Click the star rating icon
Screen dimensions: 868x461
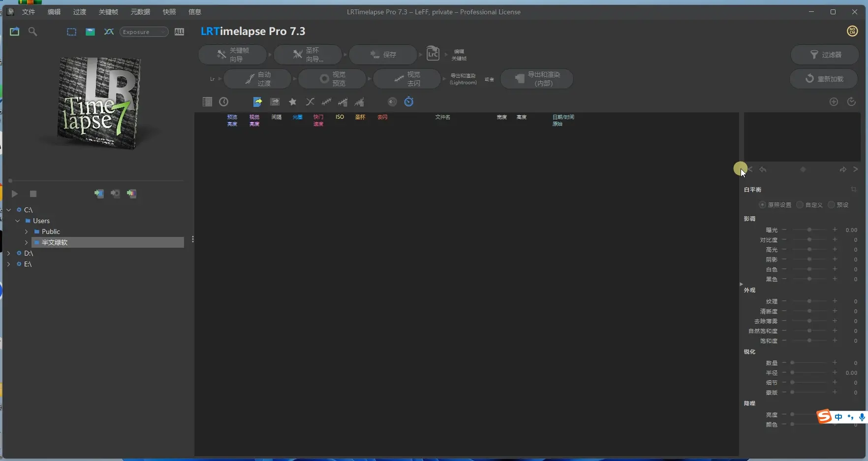point(292,102)
